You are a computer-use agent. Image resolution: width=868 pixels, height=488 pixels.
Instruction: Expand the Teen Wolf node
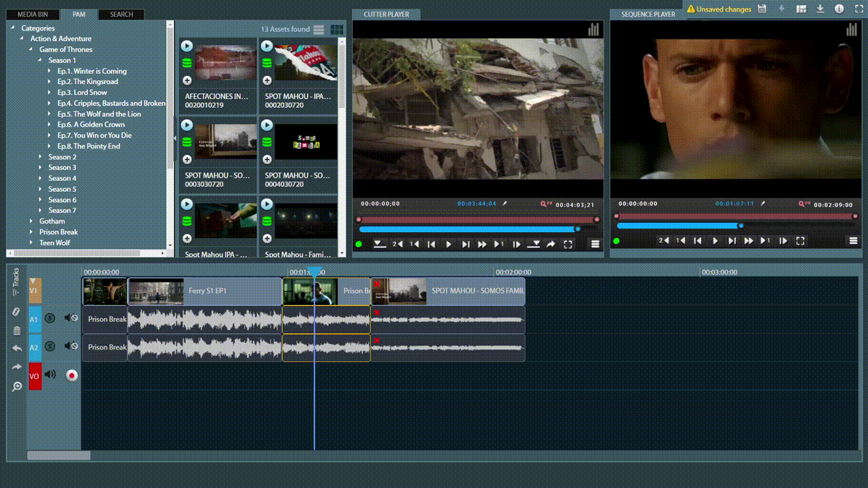pyautogui.click(x=31, y=243)
